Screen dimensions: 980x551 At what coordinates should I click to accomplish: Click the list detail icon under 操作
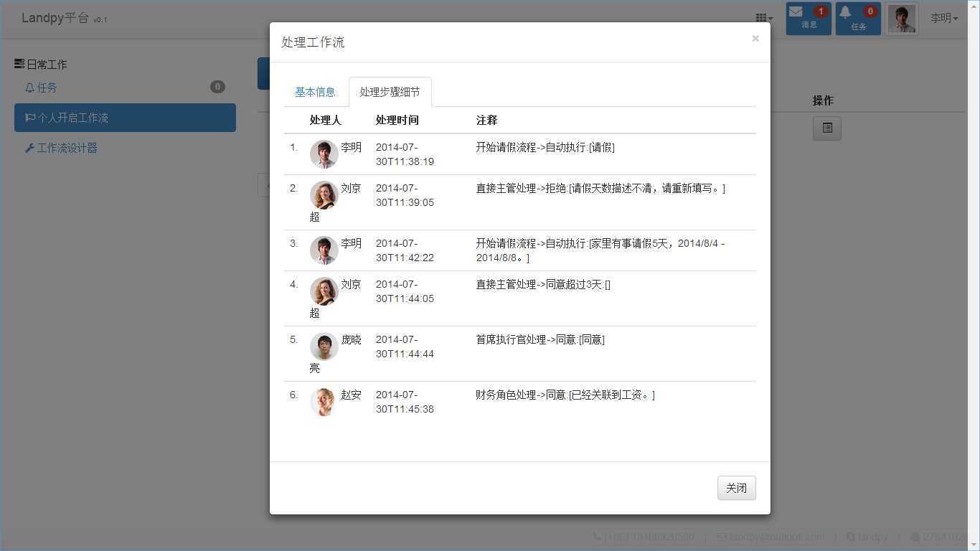(827, 128)
